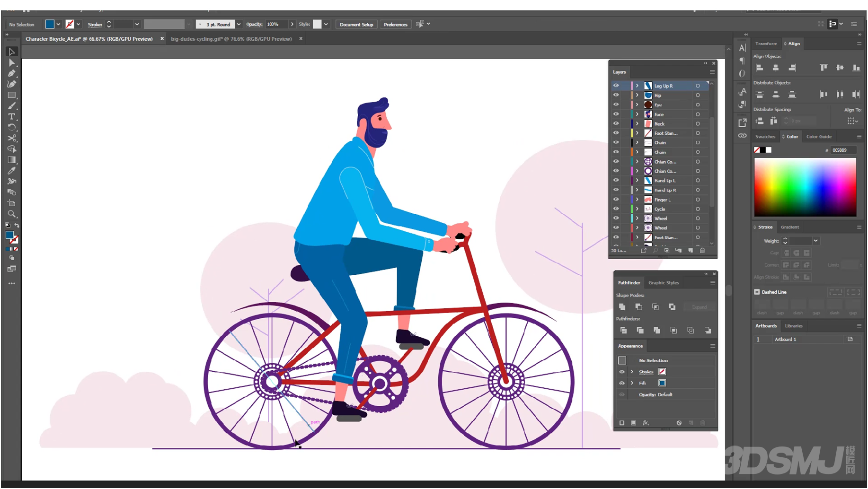Click Unite shape mode in Pathfinder
This screenshot has width=868, height=489.
[622, 307]
